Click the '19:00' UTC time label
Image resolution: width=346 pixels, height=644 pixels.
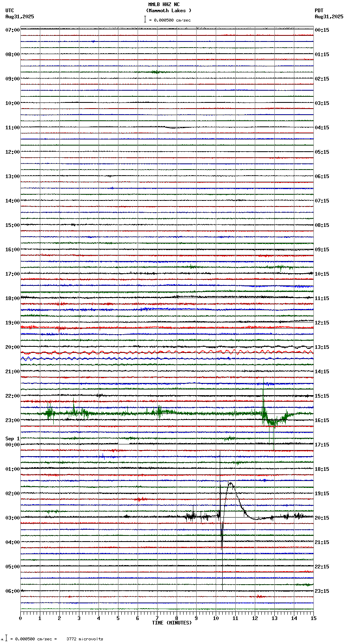click(13, 323)
